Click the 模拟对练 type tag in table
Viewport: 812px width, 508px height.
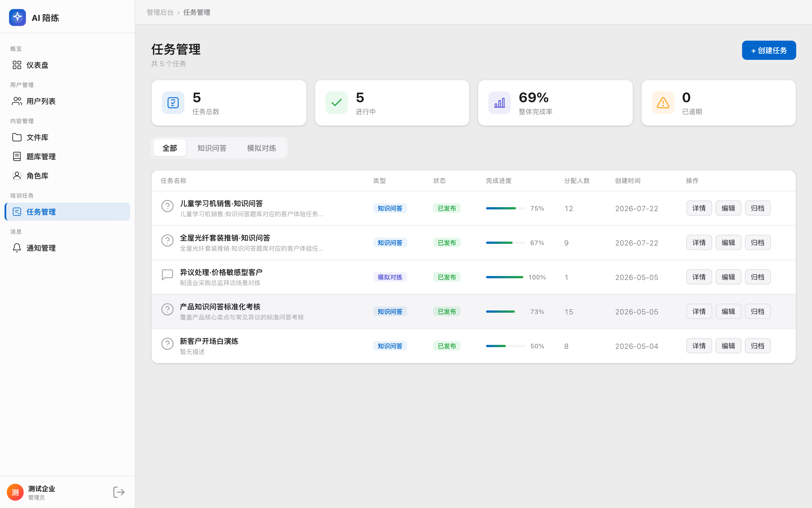(390, 277)
